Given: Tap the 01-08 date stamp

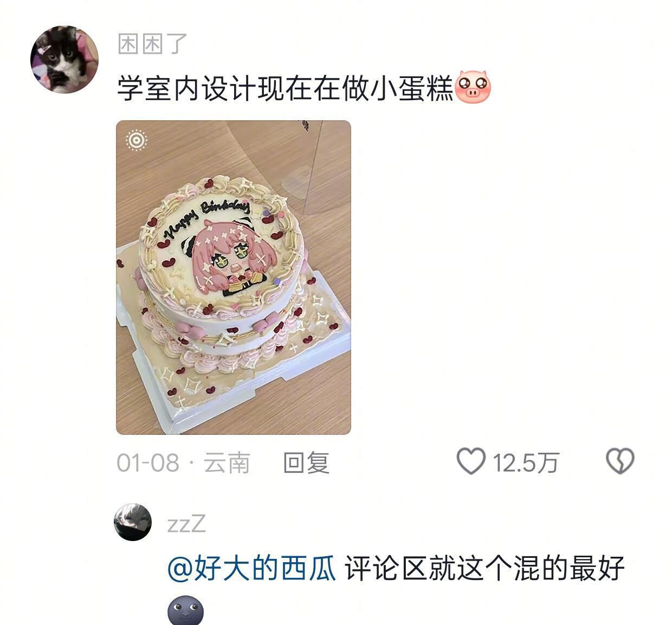Looking at the screenshot, I should [148, 463].
